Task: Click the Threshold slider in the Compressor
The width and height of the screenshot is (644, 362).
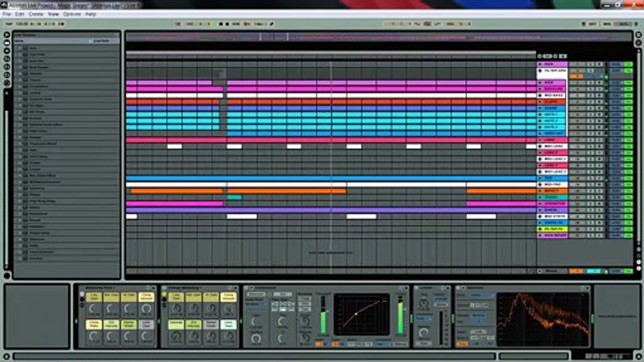Action: pos(323,315)
